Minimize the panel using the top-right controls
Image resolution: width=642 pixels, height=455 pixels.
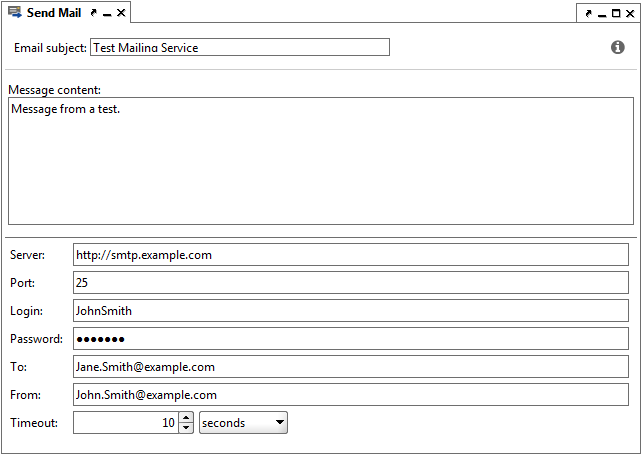click(x=602, y=16)
